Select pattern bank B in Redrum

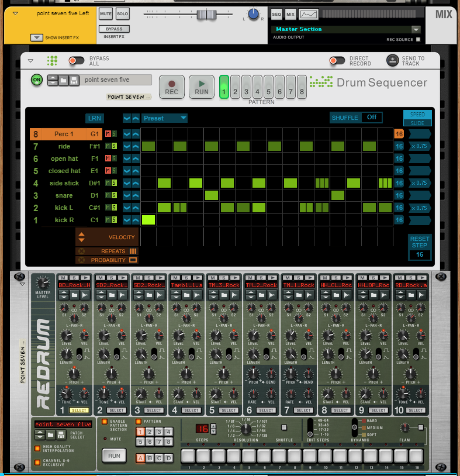[150, 458]
